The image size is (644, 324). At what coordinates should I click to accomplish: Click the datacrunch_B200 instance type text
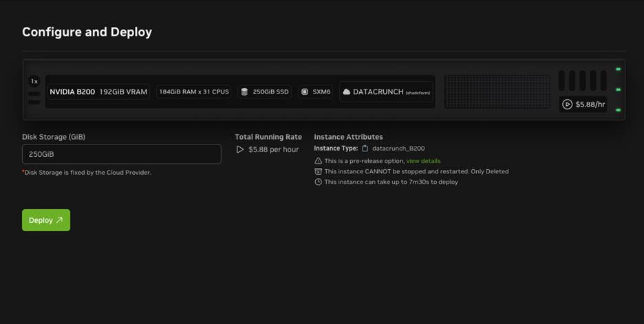(x=398, y=149)
